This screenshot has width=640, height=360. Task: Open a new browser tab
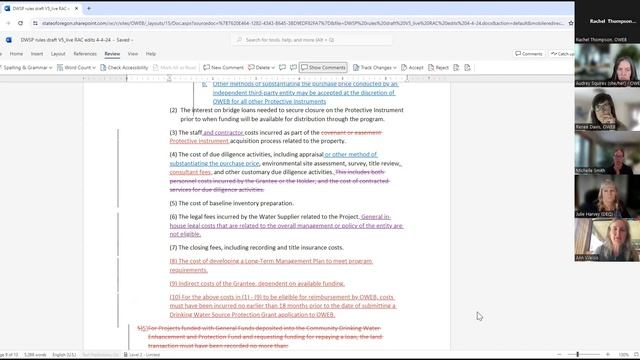(x=89, y=8)
